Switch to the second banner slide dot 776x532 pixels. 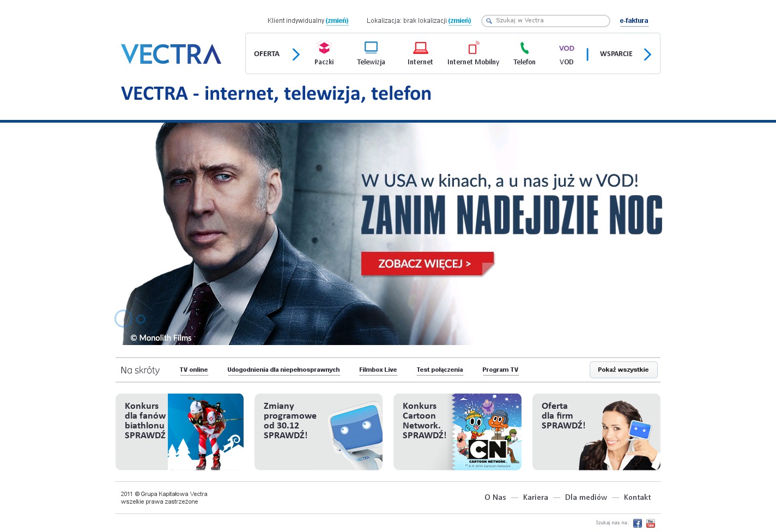coord(141,319)
